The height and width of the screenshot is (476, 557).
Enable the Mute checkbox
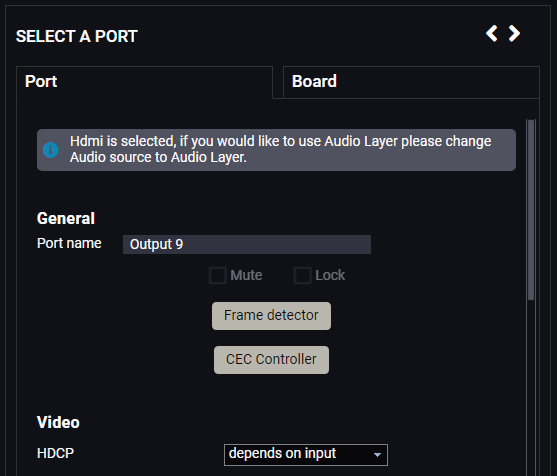point(217,275)
